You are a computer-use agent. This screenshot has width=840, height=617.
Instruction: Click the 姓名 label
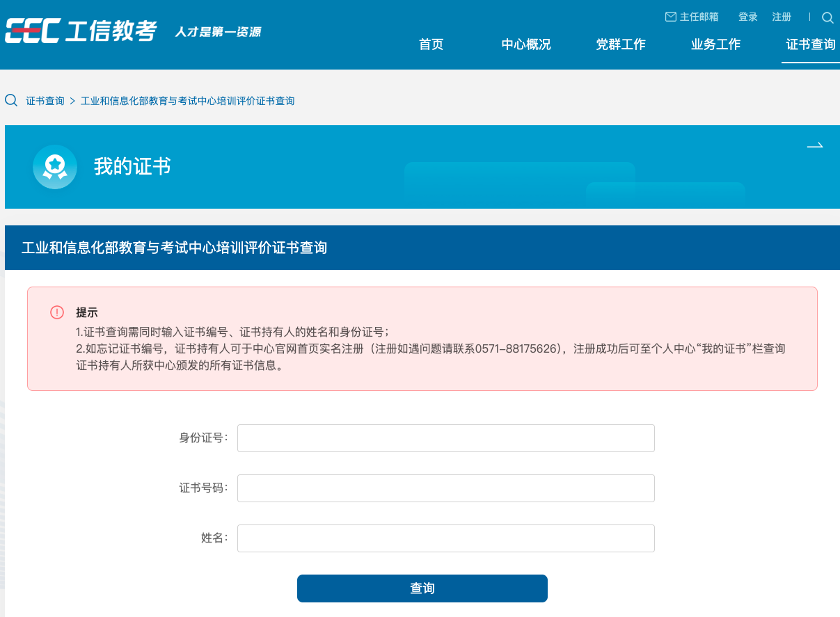click(214, 538)
